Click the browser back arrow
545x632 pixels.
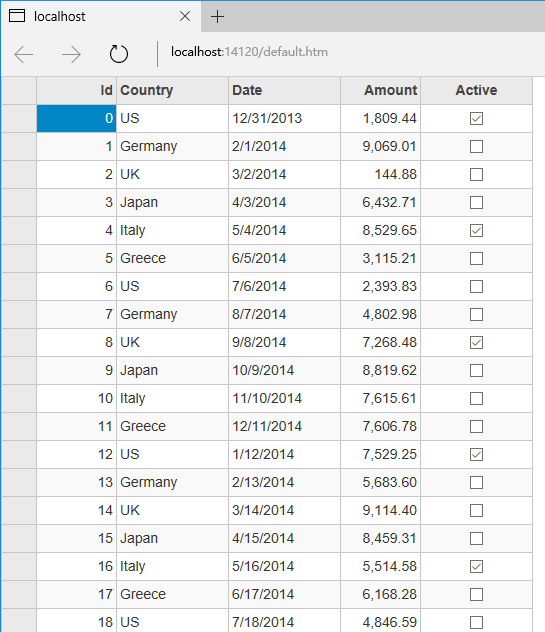23,54
